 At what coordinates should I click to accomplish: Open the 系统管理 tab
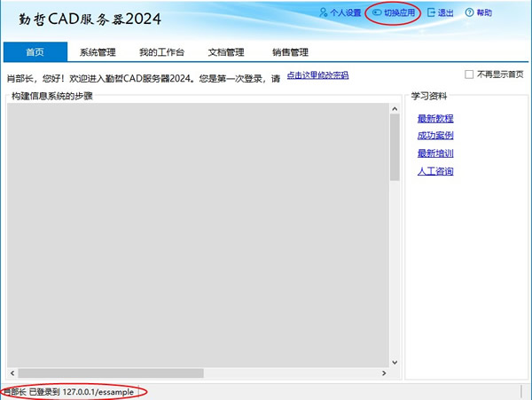click(98, 52)
